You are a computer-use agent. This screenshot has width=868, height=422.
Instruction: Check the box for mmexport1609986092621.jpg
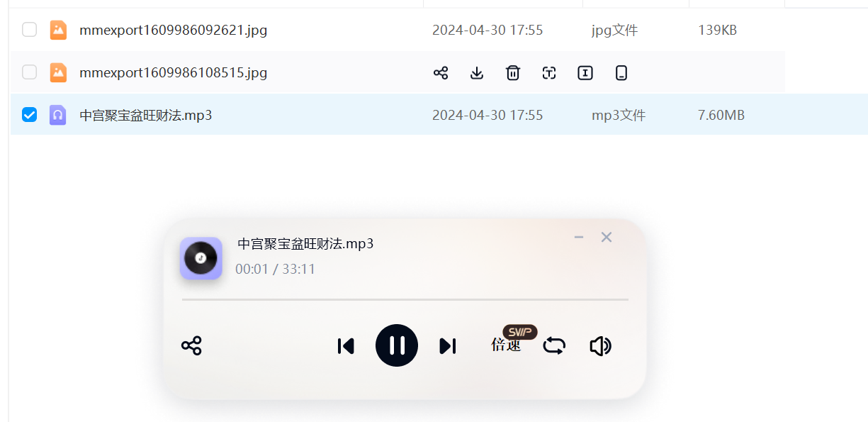(29, 30)
